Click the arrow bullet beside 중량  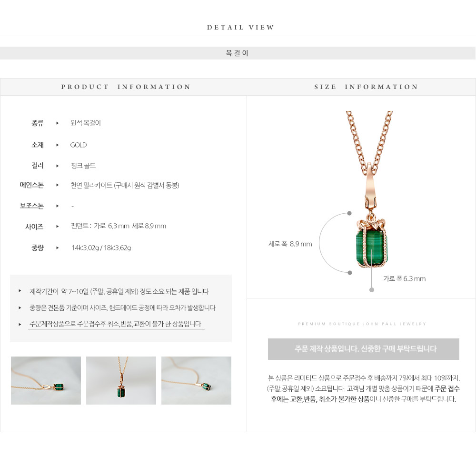coord(58,248)
